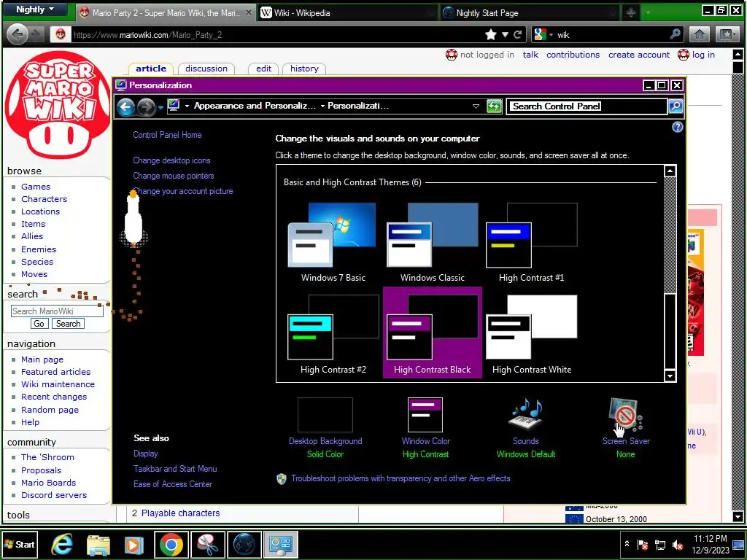Open Ease of Access Center link
Image resolution: width=747 pixels, height=560 pixels.
[172, 484]
